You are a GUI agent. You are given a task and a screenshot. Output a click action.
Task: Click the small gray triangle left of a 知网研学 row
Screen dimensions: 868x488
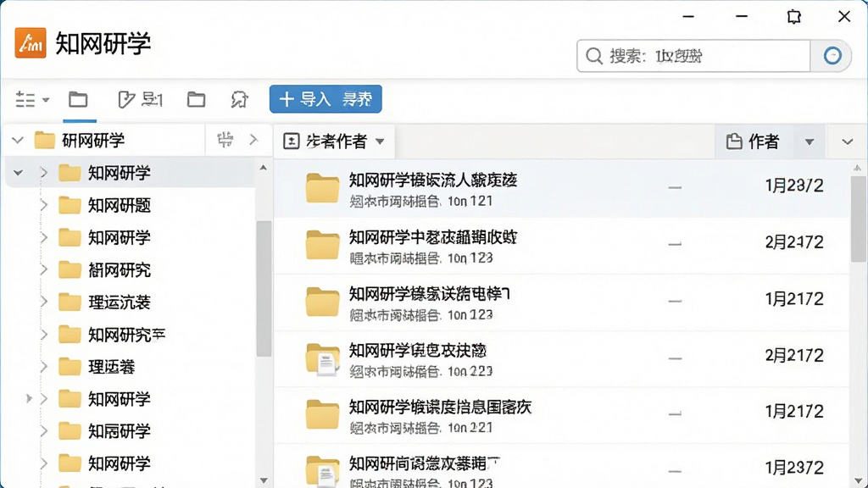(29, 398)
